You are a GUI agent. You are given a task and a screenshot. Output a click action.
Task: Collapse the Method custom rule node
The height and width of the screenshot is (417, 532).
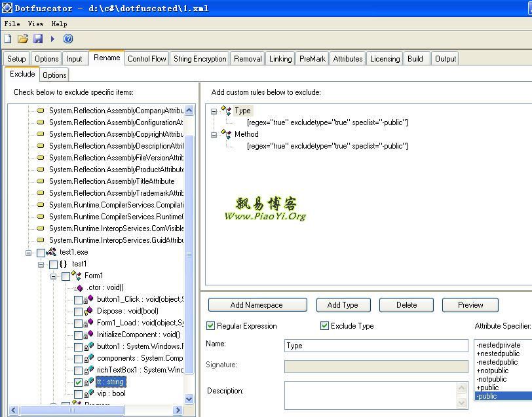coord(214,135)
